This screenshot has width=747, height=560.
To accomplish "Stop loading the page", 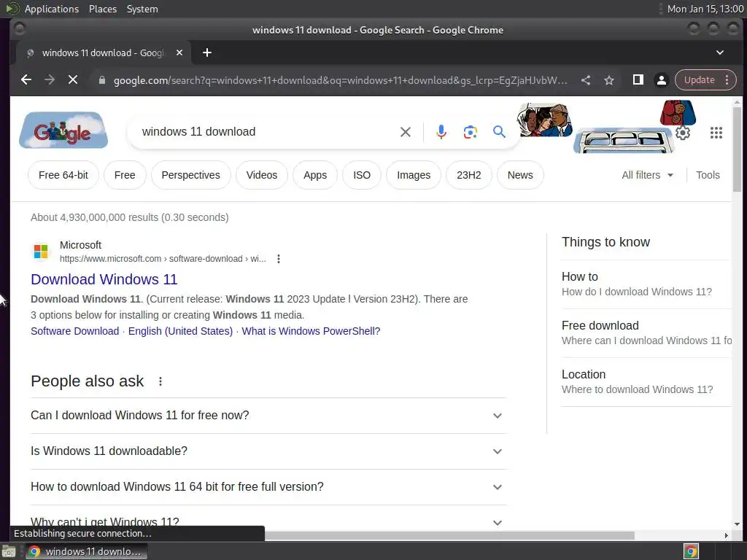I will (x=73, y=80).
